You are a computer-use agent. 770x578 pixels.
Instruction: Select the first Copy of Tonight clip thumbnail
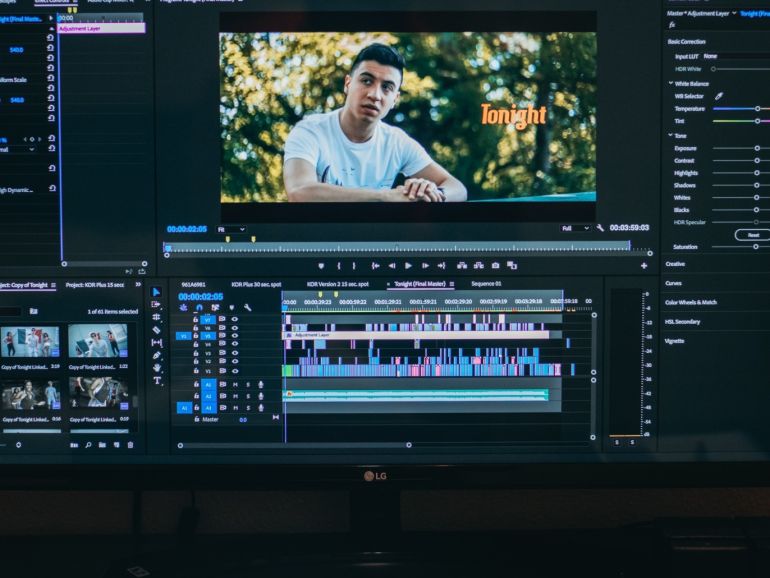pyautogui.click(x=29, y=342)
